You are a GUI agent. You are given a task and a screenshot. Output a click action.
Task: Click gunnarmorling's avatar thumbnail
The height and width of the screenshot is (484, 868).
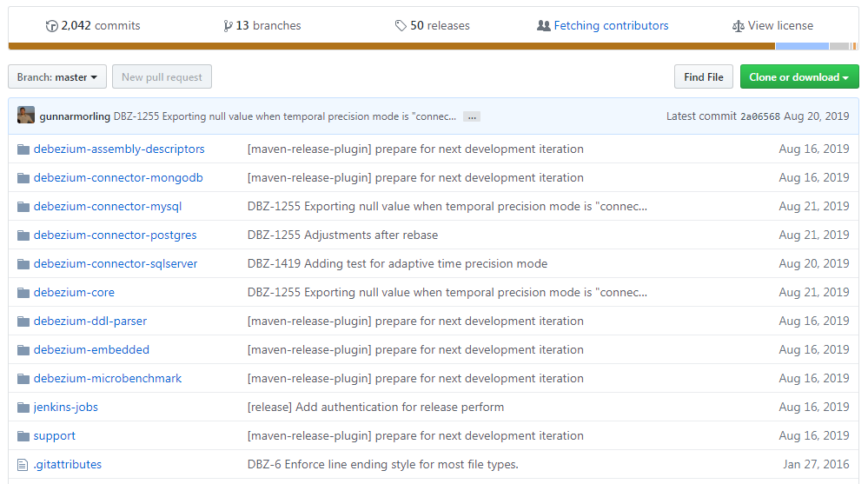[x=26, y=116]
